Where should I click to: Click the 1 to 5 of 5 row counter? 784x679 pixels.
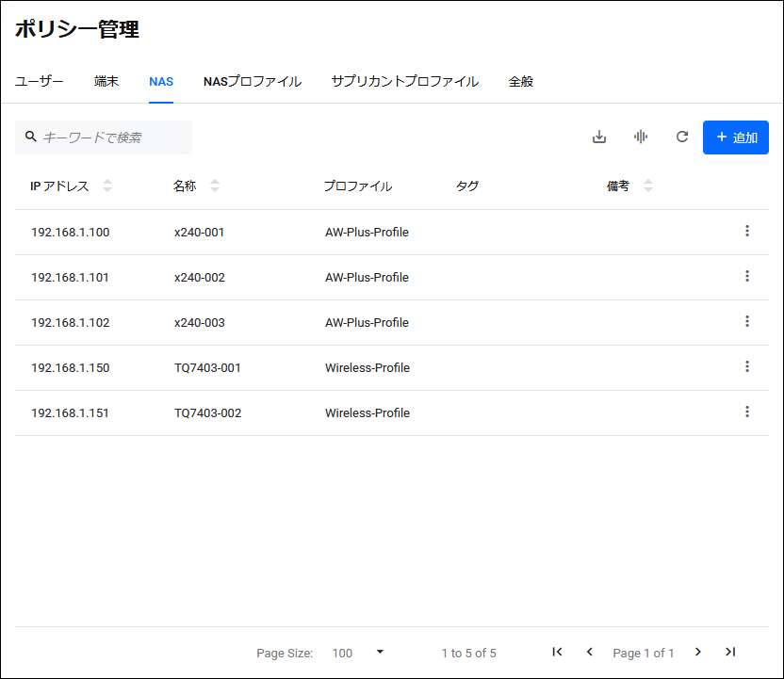pyautogui.click(x=468, y=653)
